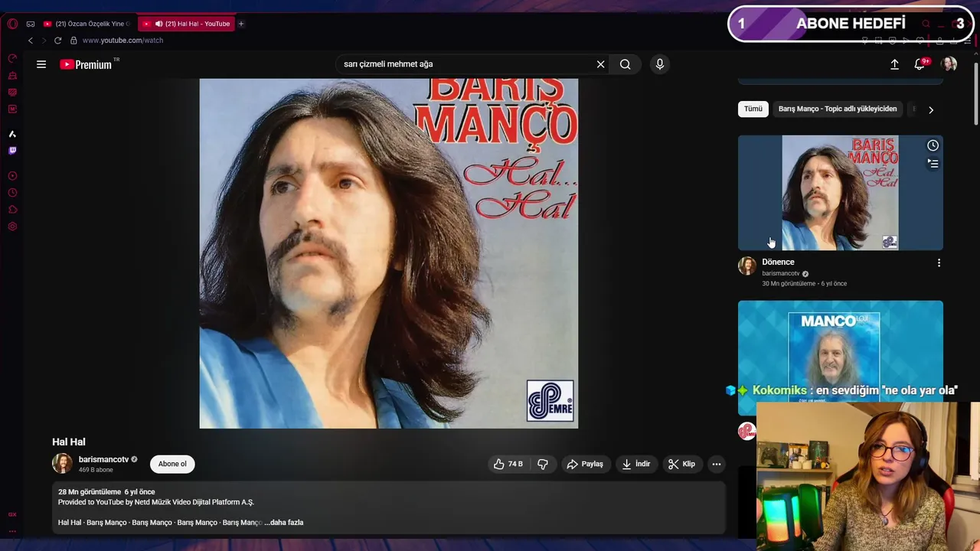Open barismancotv channel avatar under video
Image resolution: width=980 pixels, height=551 pixels.
[x=62, y=463]
